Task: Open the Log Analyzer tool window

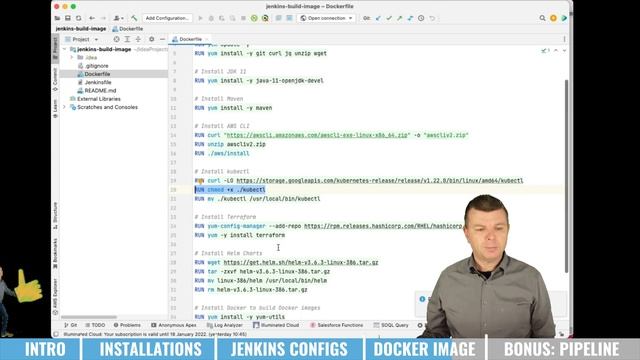Action: point(225,325)
